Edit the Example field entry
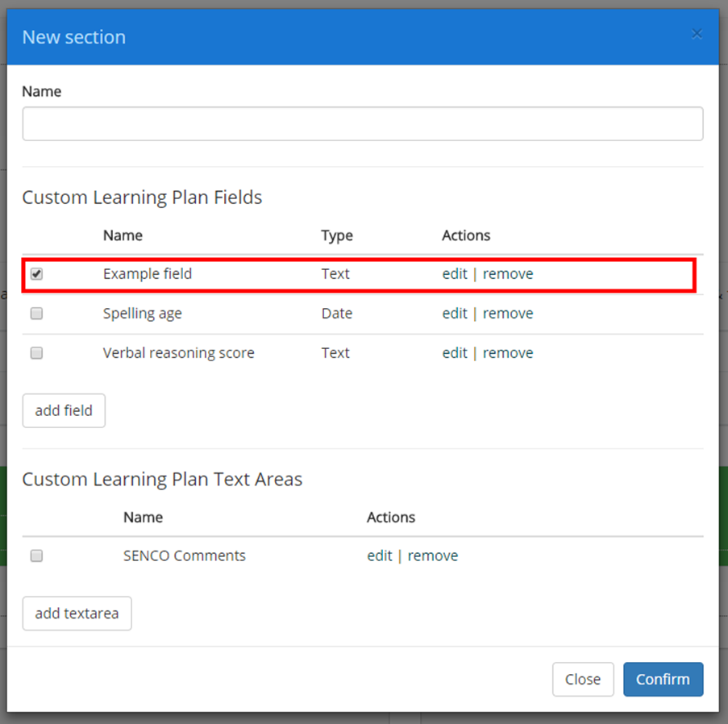The width and height of the screenshot is (728, 724). [x=454, y=273]
